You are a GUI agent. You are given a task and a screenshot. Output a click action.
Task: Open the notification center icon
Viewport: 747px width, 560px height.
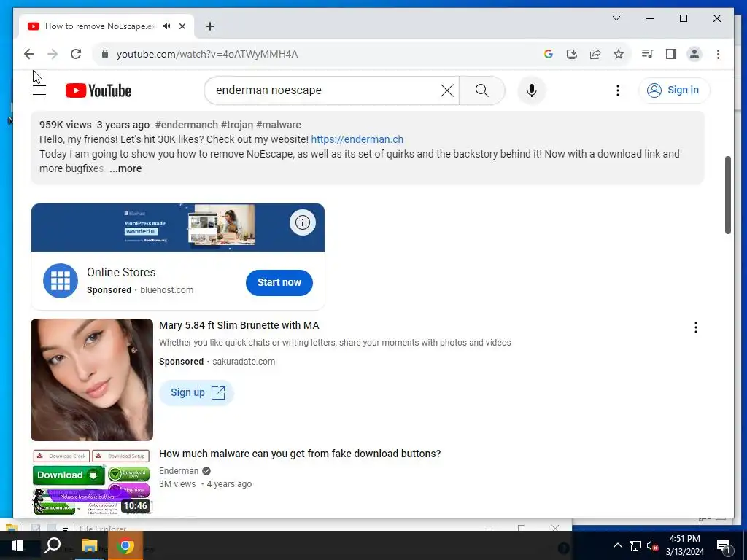[724, 546]
